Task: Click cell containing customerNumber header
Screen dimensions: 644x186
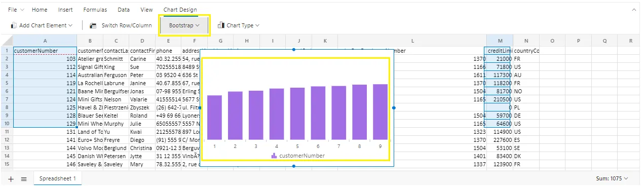Action: (45, 51)
